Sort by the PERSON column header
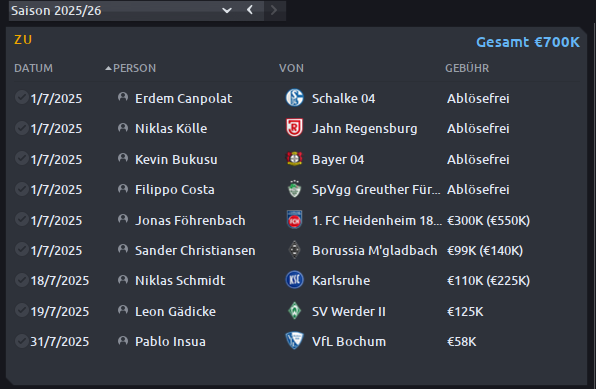This screenshot has height=389, width=596. [x=131, y=68]
